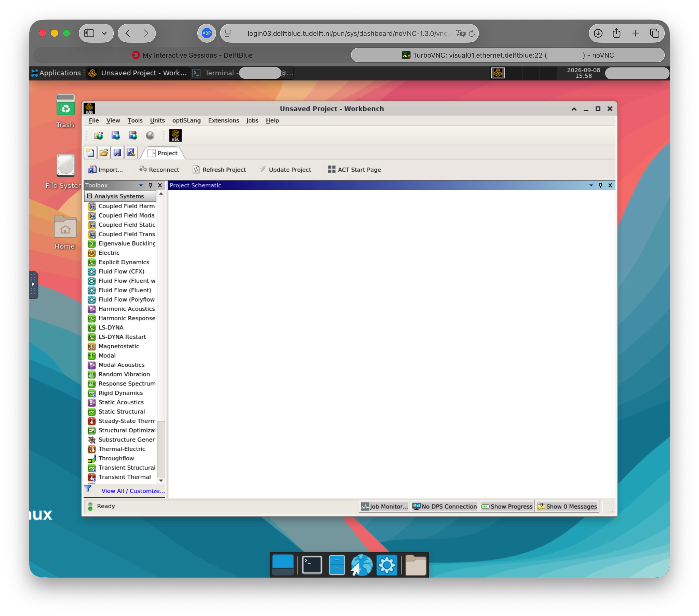
Task: Open the View menu
Action: click(113, 121)
